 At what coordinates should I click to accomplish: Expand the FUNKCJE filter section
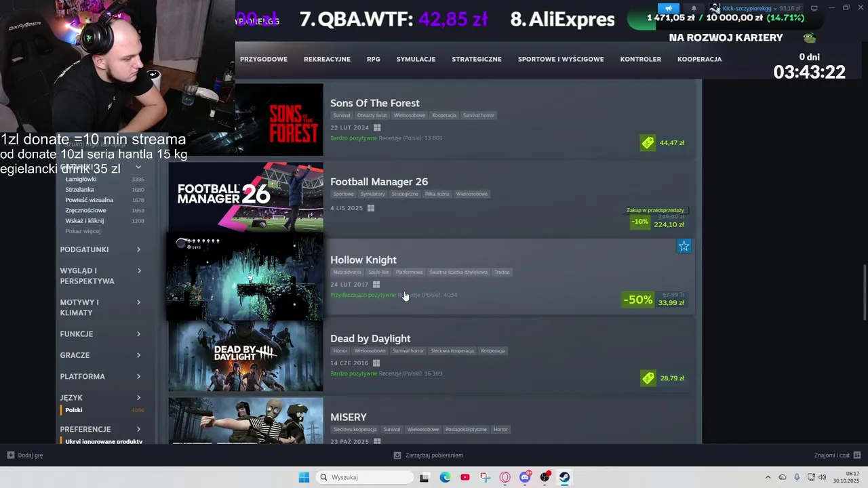point(101,334)
